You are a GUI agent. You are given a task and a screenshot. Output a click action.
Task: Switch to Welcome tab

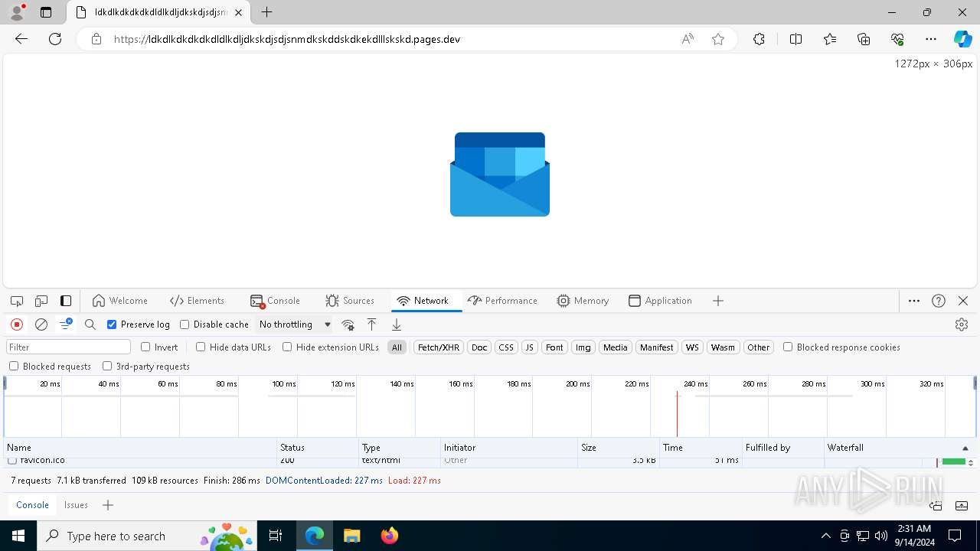(119, 301)
